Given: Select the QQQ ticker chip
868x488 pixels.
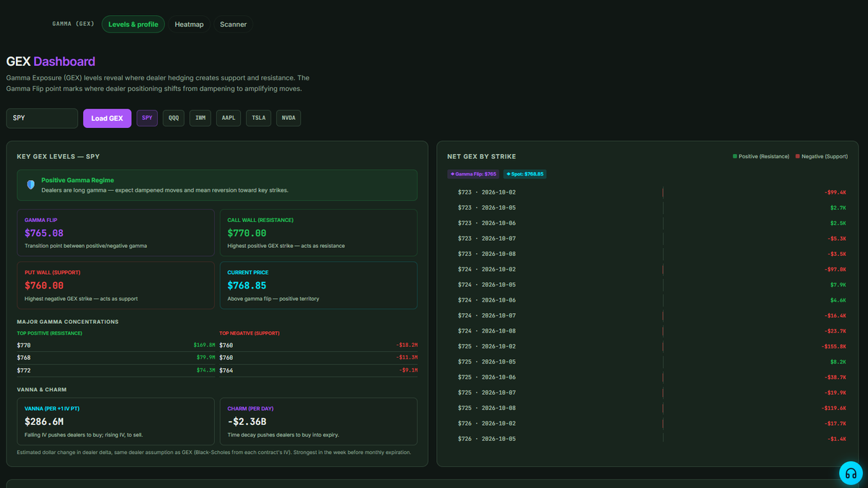Looking at the screenshot, I should pyautogui.click(x=174, y=118).
